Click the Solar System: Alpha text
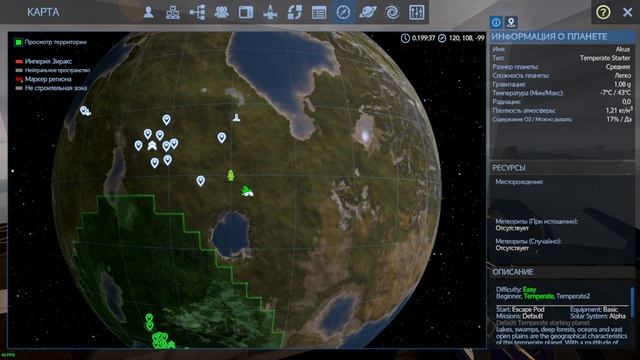This screenshot has width=640, height=360. click(598, 316)
